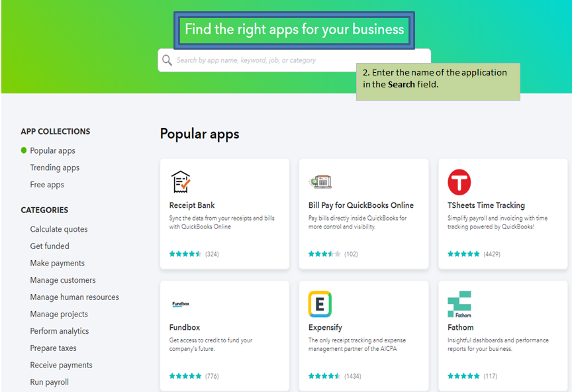572x392 pixels.
Task: Choose Calculate quotes category
Action: pyautogui.click(x=59, y=229)
